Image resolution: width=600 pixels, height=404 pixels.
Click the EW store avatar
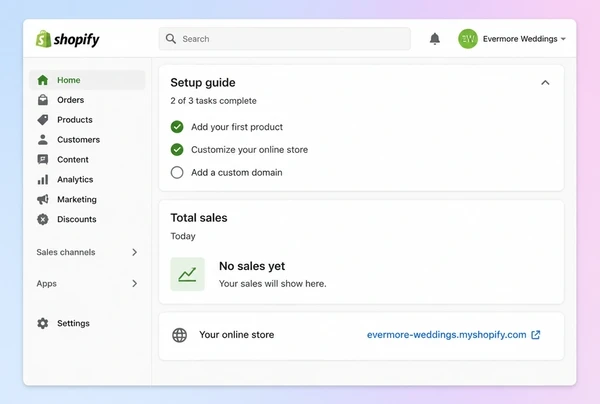[468, 39]
